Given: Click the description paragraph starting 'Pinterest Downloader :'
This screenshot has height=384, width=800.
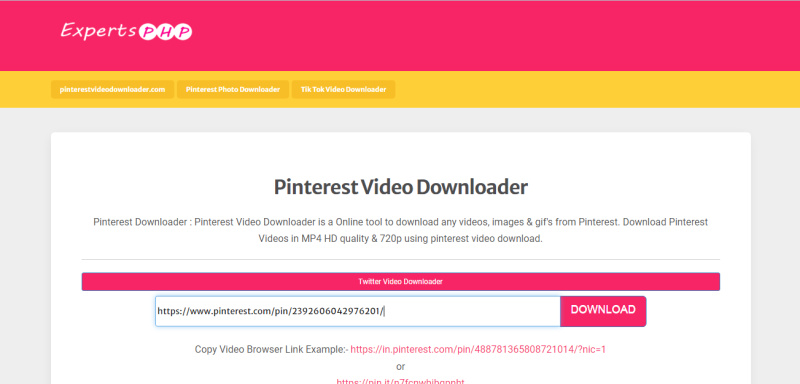Looking at the screenshot, I should pos(401,231).
